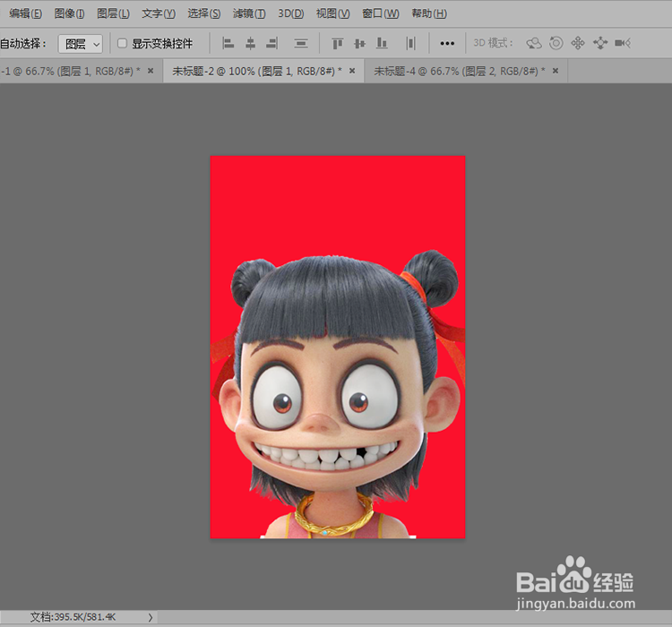The height and width of the screenshot is (627, 672).
Task: Select the 3D slide camera icon
Action: coord(600,43)
